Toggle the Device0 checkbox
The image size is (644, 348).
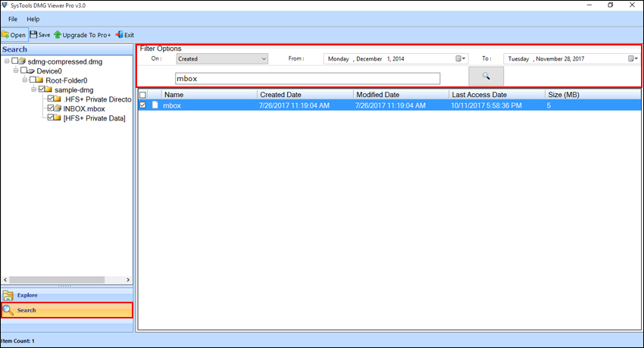[23, 71]
